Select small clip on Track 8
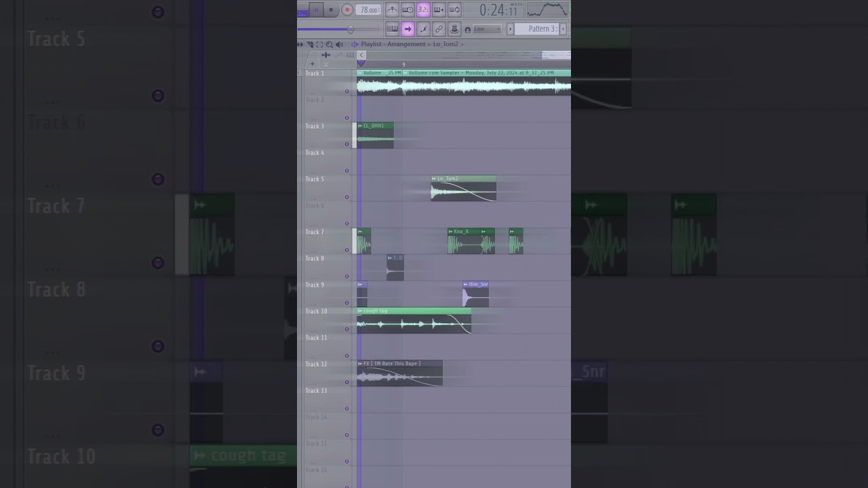868x488 pixels. (x=395, y=268)
